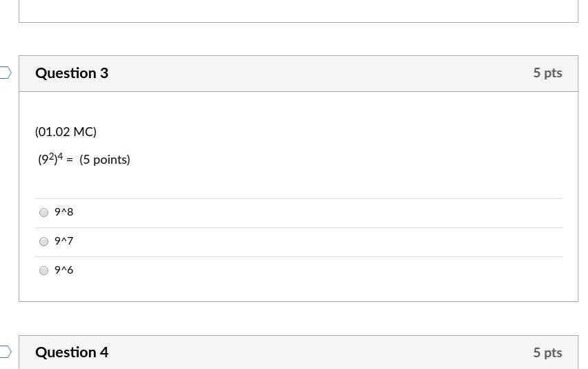Image resolution: width=588 pixels, height=369 pixels.
Task: Flag Question 3 for review
Action: (x=6, y=73)
